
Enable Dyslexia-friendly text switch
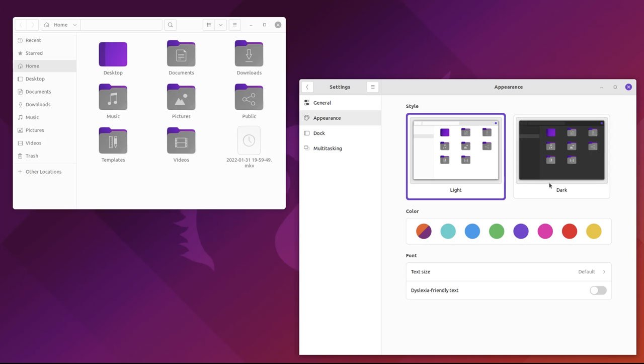(598, 290)
